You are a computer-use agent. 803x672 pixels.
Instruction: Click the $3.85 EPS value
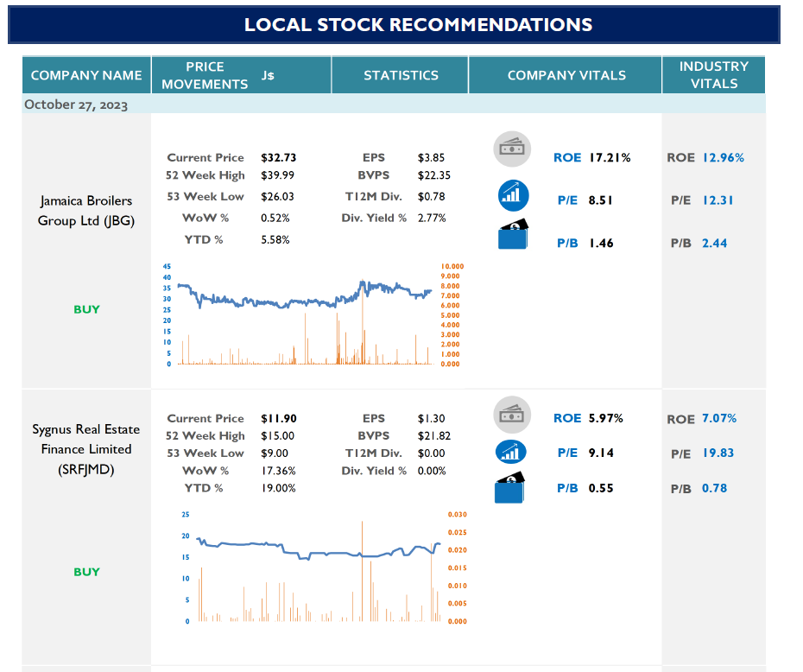click(431, 158)
